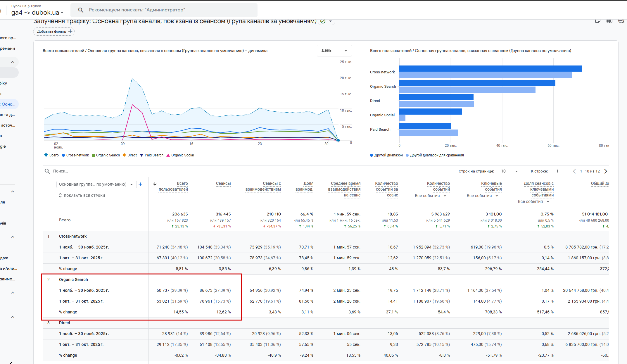Viewport: 627px width, 364px height.
Task: Open ga4 -> dubok.ua property selector
Action: [x=37, y=13]
